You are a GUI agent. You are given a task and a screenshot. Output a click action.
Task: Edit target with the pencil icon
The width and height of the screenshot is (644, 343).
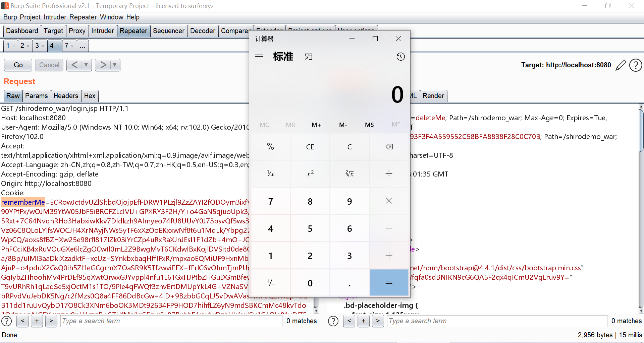coord(621,65)
